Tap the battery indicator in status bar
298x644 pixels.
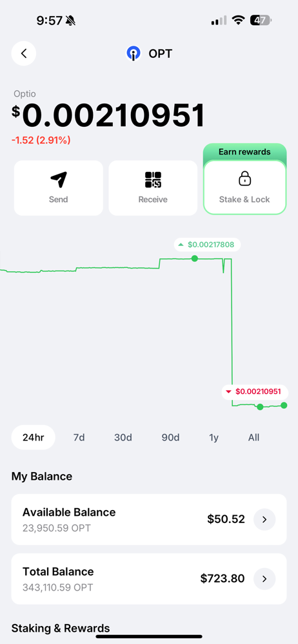(261, 20)
